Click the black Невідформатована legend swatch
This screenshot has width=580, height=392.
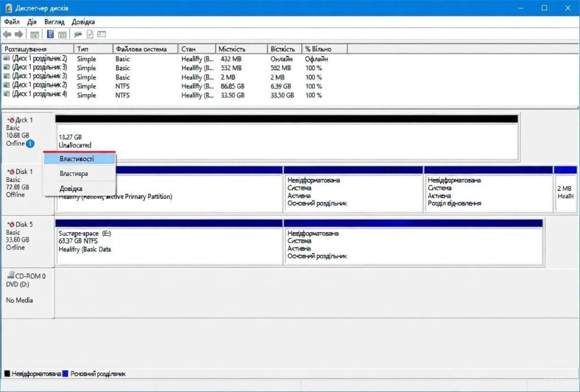click(x=7, y=374)
